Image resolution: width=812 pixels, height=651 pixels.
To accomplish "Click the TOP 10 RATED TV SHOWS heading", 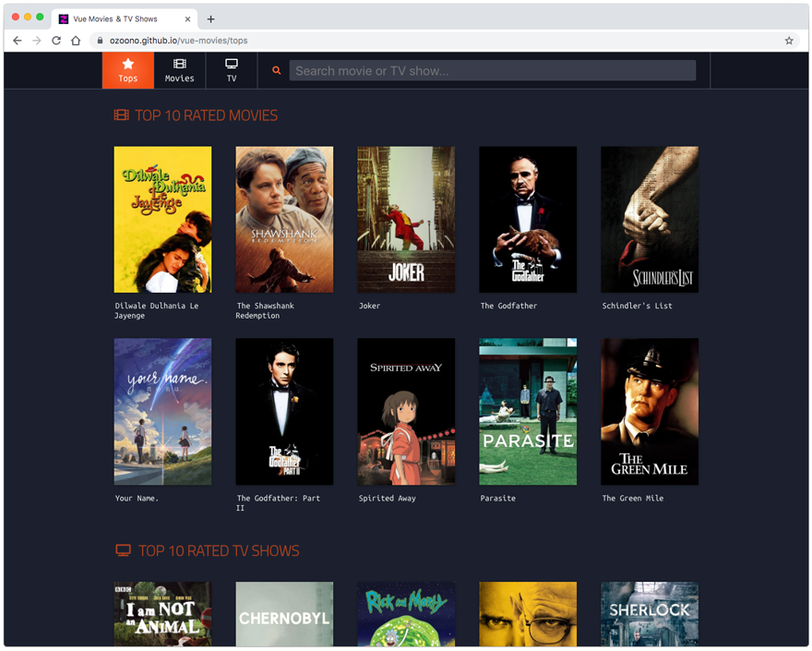I will tap(219, 550).
